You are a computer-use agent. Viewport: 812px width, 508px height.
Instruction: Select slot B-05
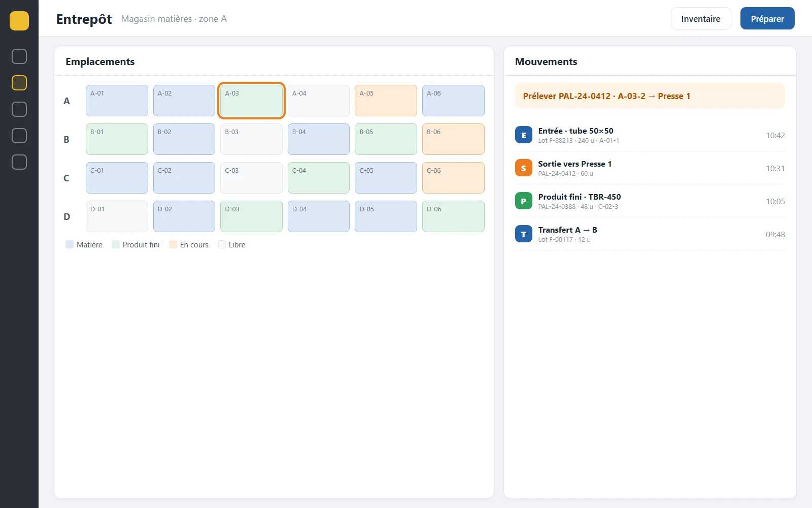pyautogui.click(x=386, y=139)
